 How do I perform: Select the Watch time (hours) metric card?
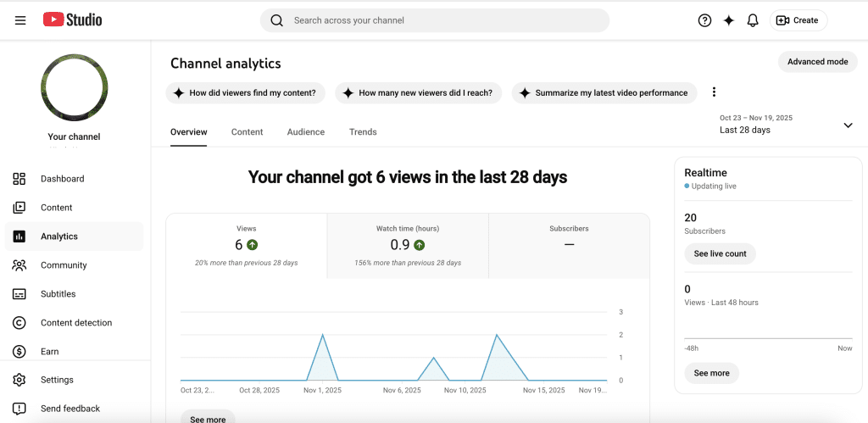point(408,246)
